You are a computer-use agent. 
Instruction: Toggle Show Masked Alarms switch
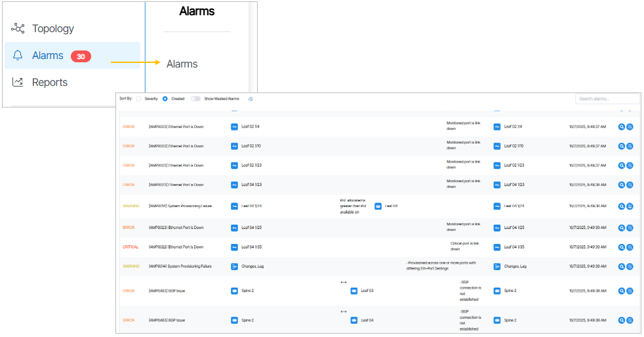click(195, 98)
